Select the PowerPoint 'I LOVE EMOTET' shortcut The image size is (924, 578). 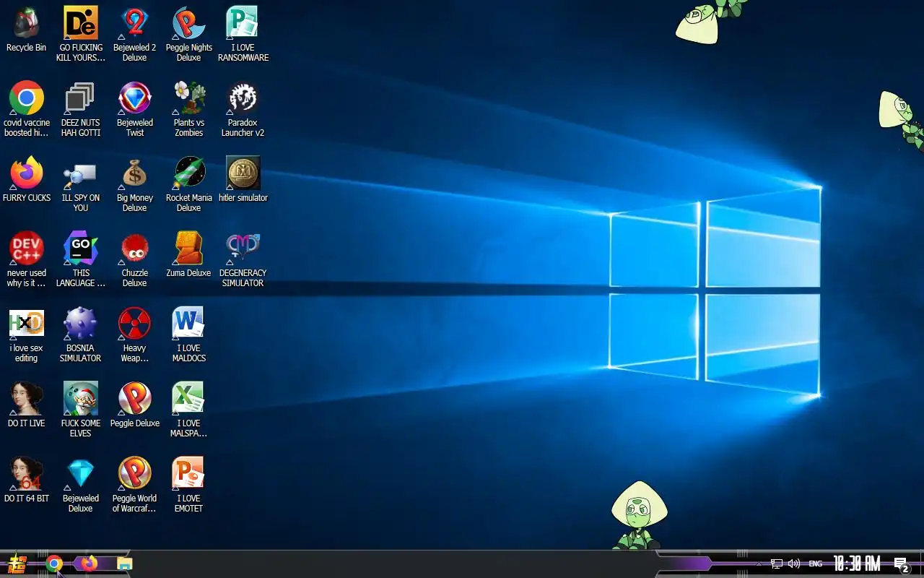(189, 485)
